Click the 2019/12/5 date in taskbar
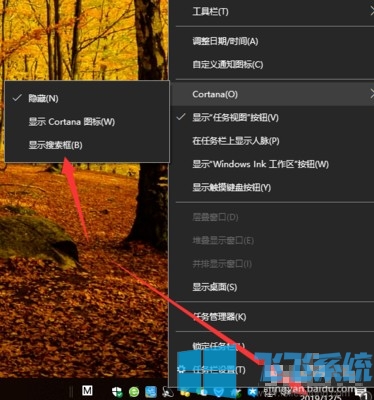This screenshot has width=374, height=400. point(320,397)
